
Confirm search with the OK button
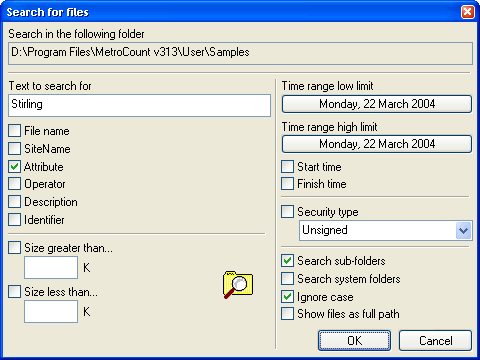[x=354, y=341]
